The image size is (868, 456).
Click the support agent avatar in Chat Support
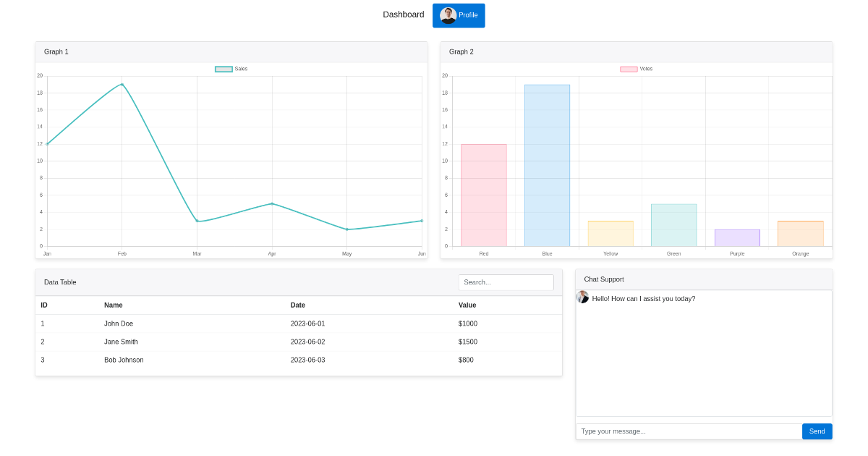point(583,297)
